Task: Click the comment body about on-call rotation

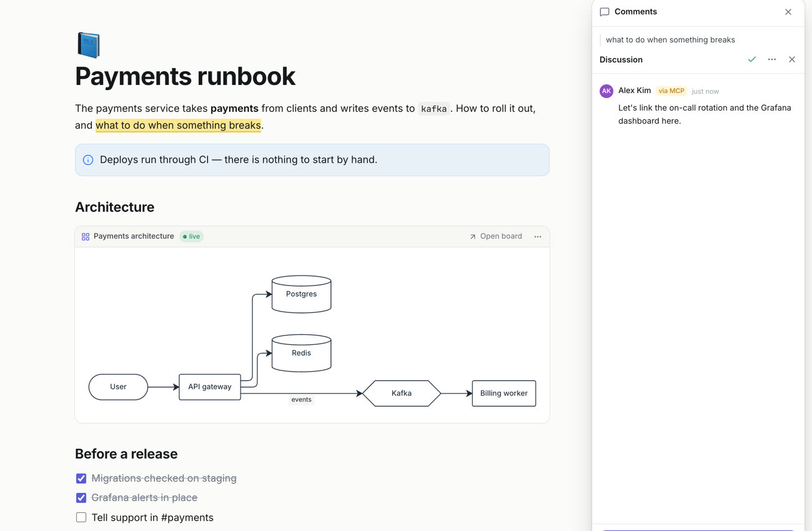Action: (705, 114)
